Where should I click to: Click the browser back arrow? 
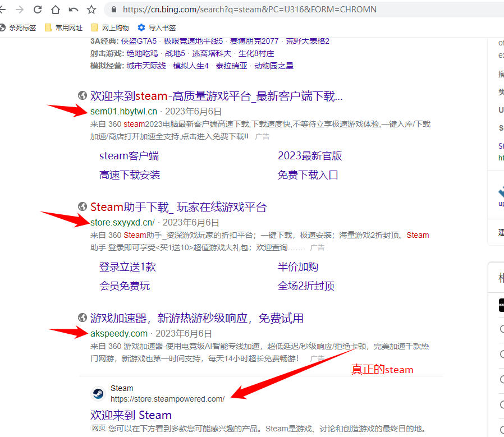tap(4, 10)
